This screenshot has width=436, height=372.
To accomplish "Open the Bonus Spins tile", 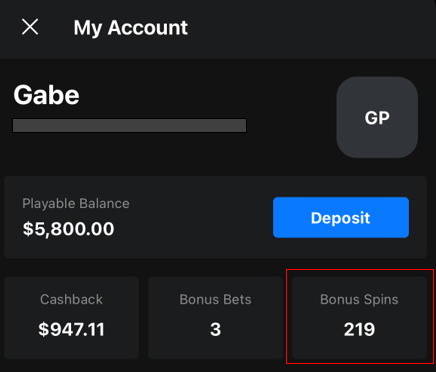I will 359,317.
